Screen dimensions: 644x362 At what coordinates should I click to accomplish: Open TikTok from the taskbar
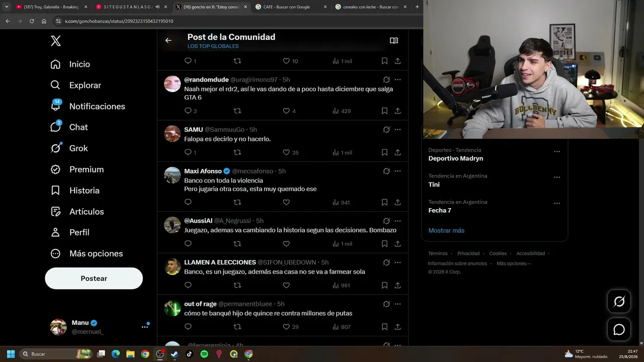tap(189, 354)
